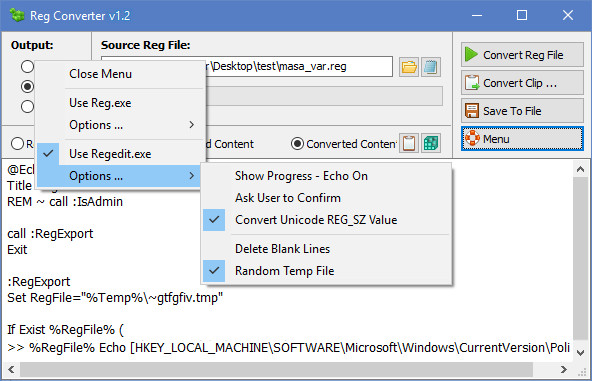Click the ":RegExport" label line in output

[39, 282]
